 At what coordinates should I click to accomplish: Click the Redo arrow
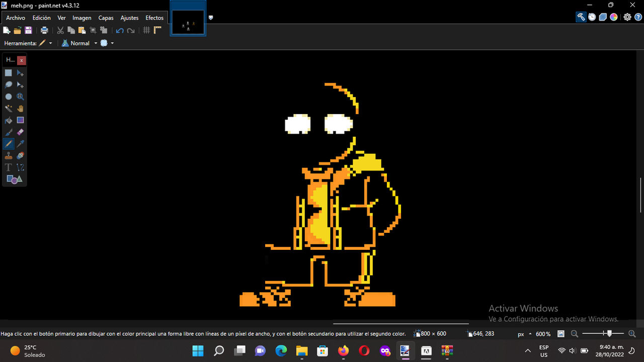(131, 30)
